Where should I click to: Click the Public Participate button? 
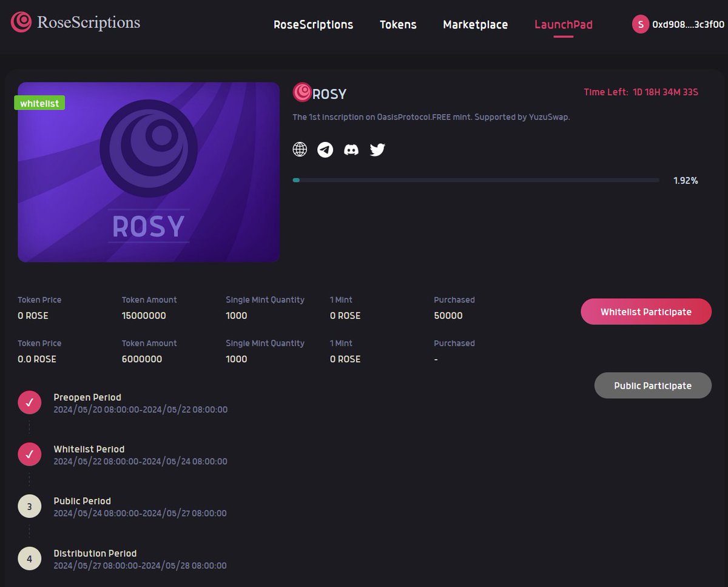[x=653, y=386]
